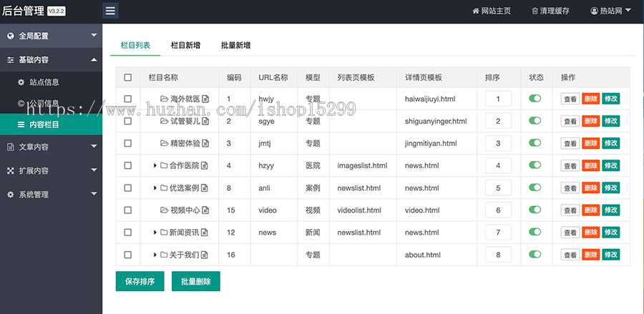Screen dimensions: 644x314
Task: Click the document icon beside 文章内容
Action: [x=11, y=147]
